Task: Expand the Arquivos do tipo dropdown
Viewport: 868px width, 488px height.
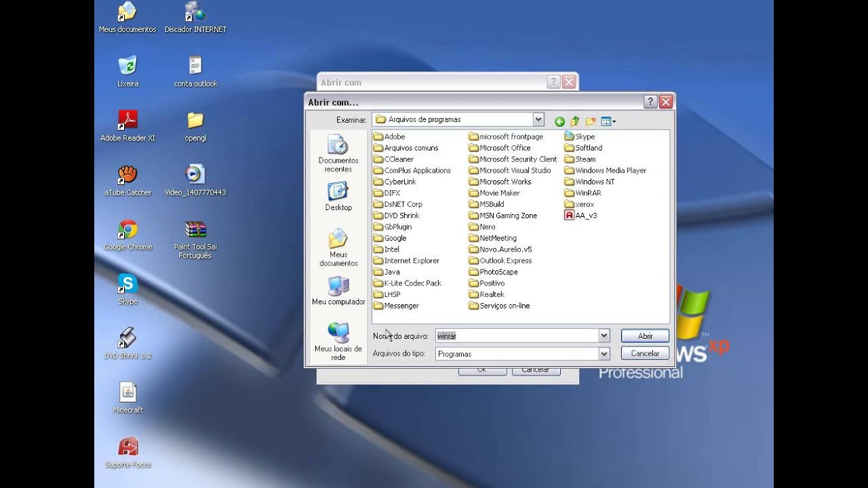Action: [x=604, y=354]
